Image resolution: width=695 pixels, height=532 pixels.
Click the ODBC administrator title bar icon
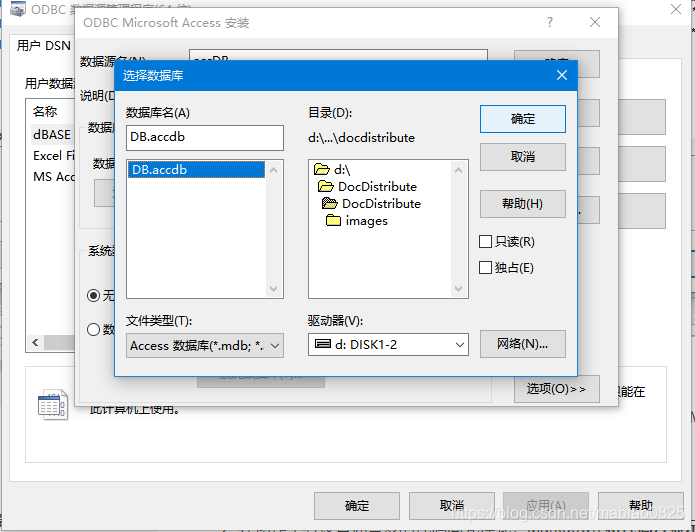point(18,8)
